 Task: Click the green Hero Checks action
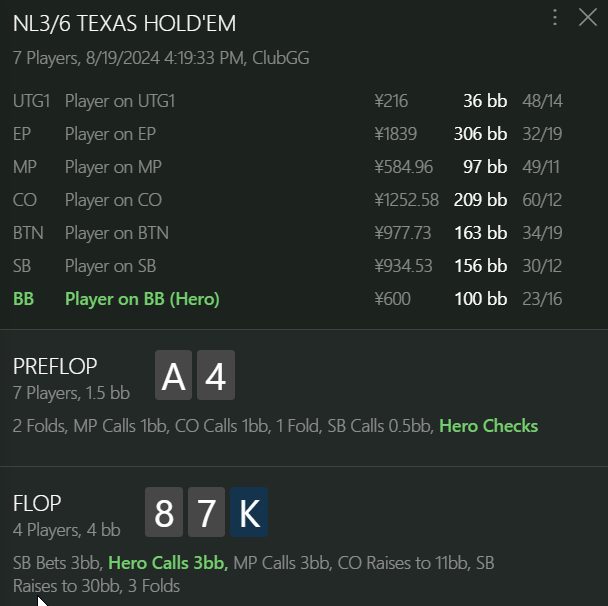[x=489, y=426]
